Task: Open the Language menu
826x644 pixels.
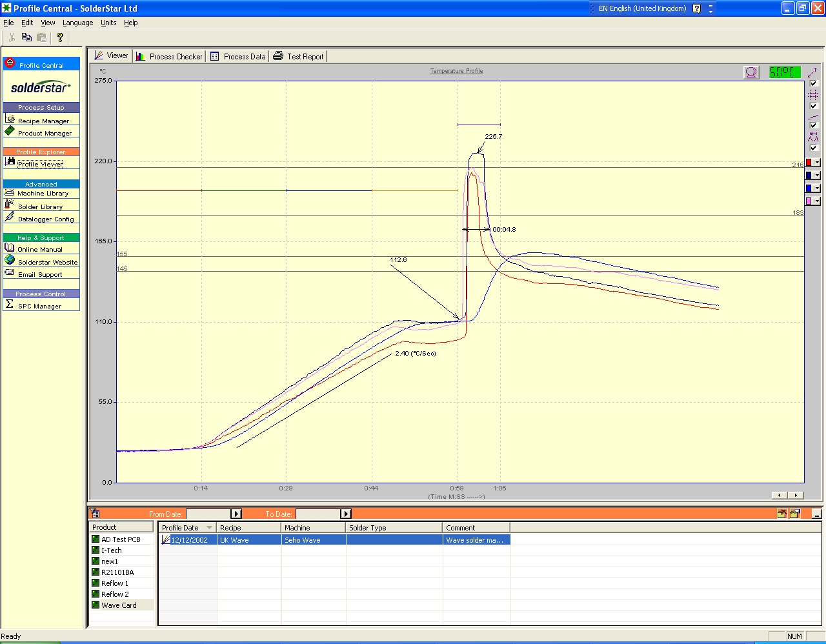Action: (x=77, y=23)
